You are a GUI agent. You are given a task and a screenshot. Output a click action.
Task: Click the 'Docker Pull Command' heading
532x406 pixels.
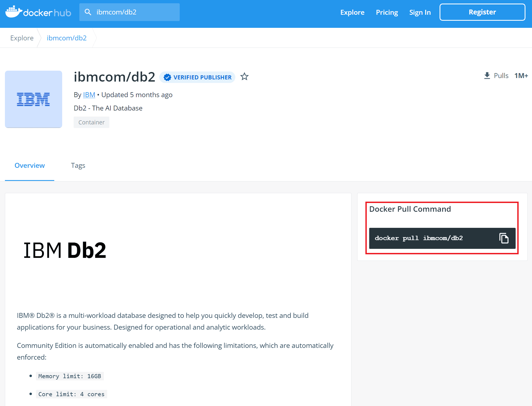point(410,209)
